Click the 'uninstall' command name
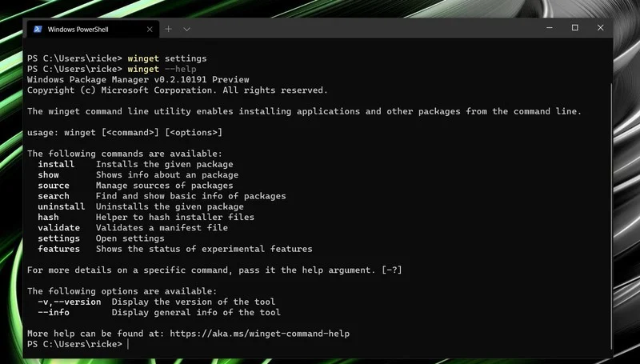The width and height of the screenshot is (640, 364). [61, 206]
